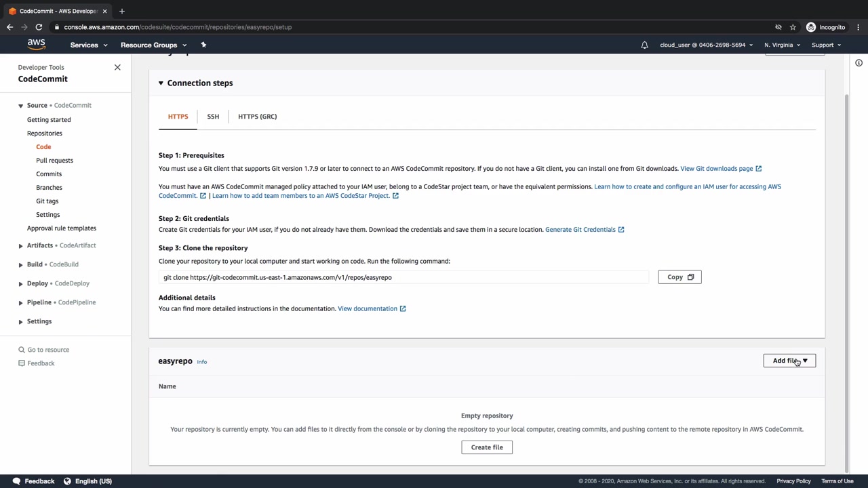Click the git clone command field

click(404, 277)
